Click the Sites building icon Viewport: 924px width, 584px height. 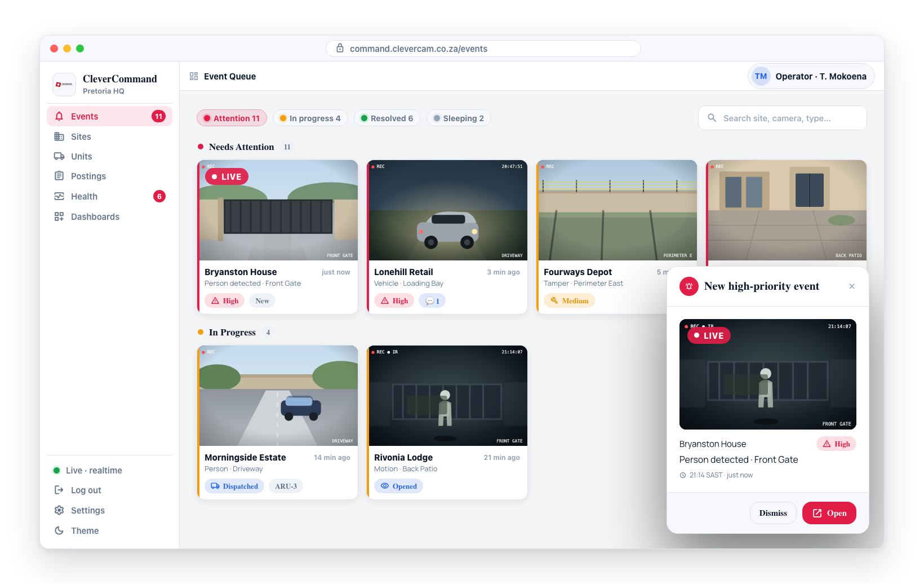point(59,136)
